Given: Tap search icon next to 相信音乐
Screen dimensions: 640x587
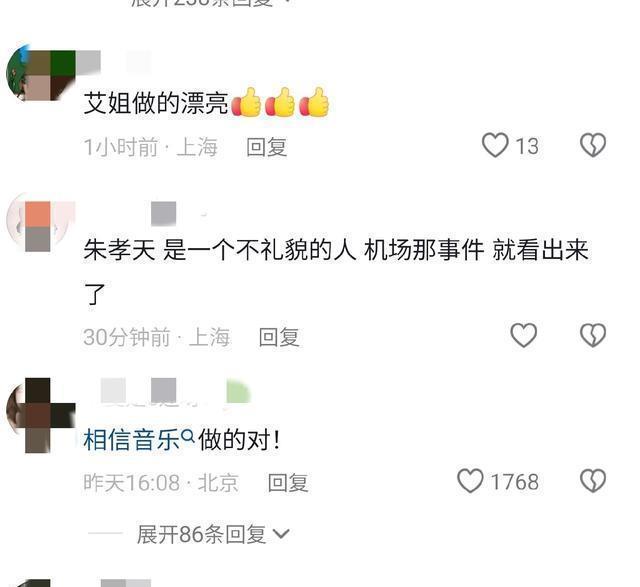Looking at the screenshot, I should click(x=188, y=436).
